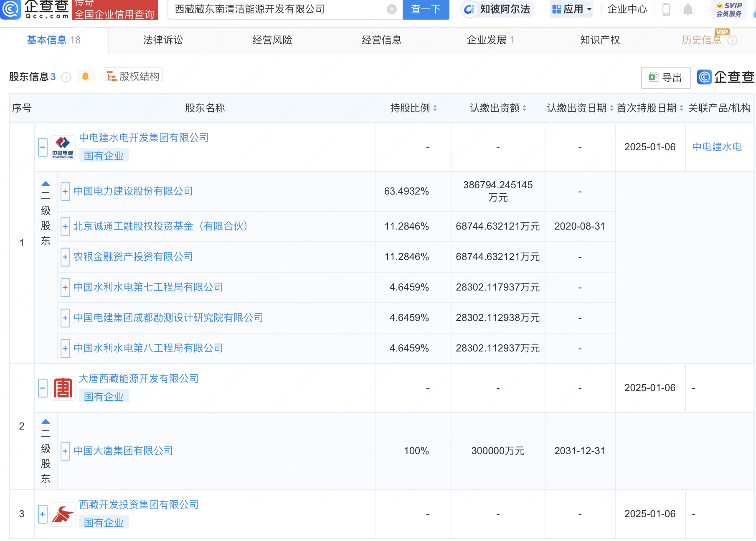Collapse 大唐西藏能源开发有限公司 row

point(43,388)
